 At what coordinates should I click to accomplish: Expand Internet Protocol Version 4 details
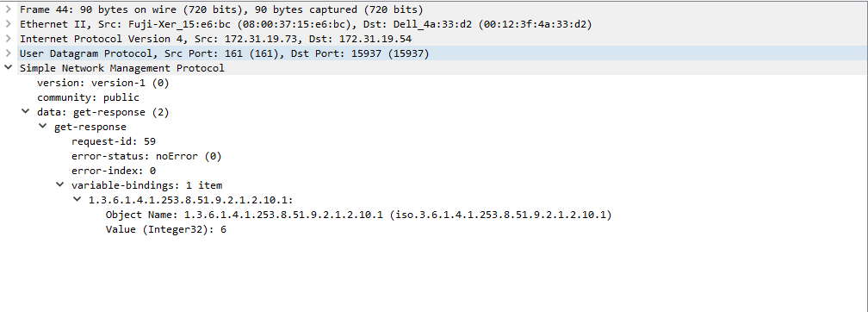[x=8, y=39]
